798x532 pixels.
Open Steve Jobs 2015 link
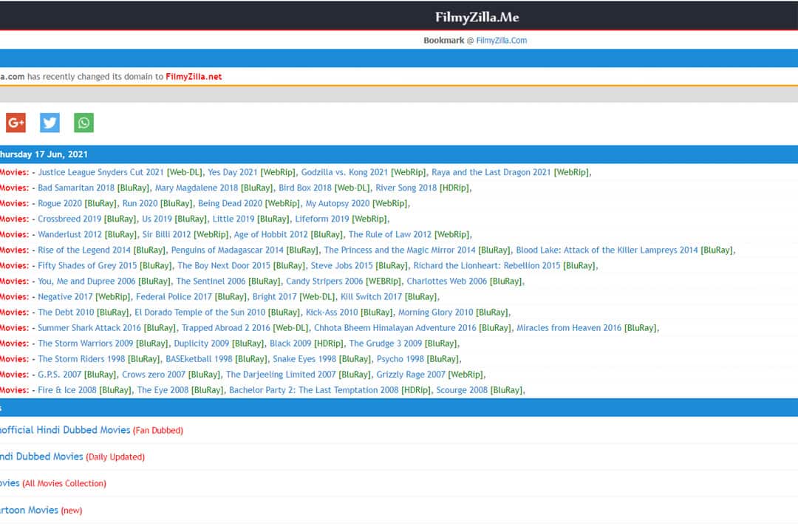[x=342, y=266]
